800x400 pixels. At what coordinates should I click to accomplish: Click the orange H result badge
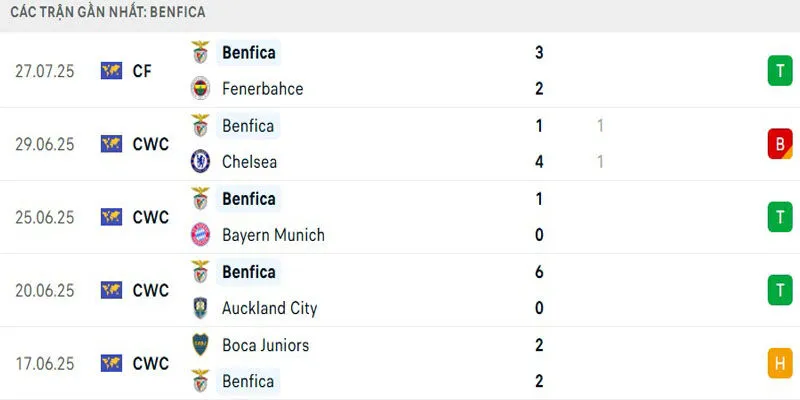point(779,363)
